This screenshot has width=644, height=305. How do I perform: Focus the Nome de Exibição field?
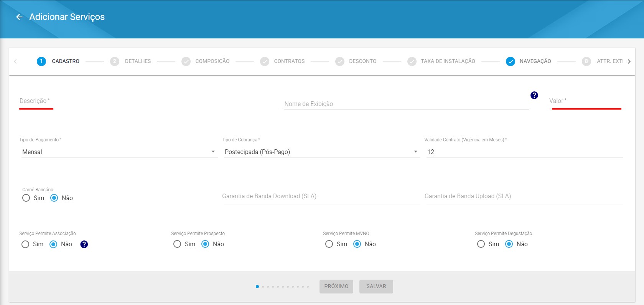tap(407, 104)
